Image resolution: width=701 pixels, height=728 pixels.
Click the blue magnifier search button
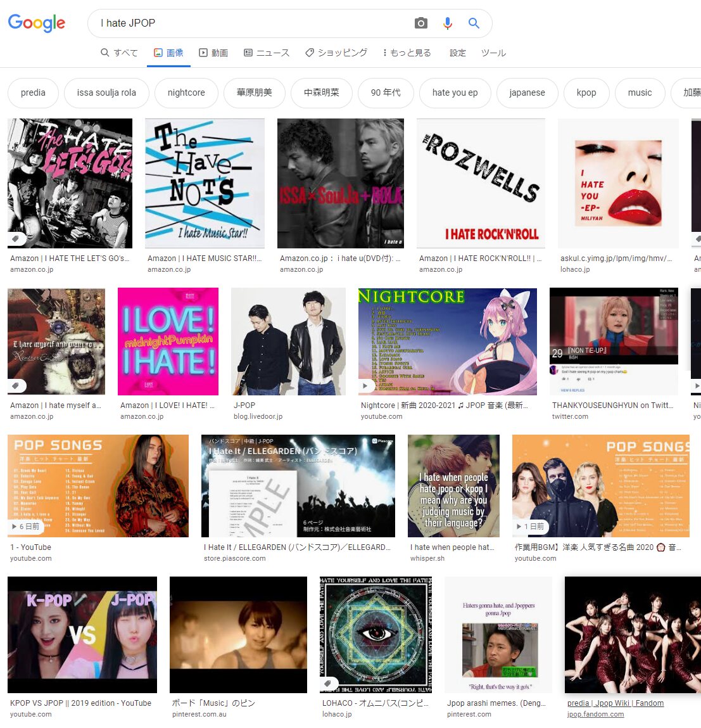pos(474,23)
